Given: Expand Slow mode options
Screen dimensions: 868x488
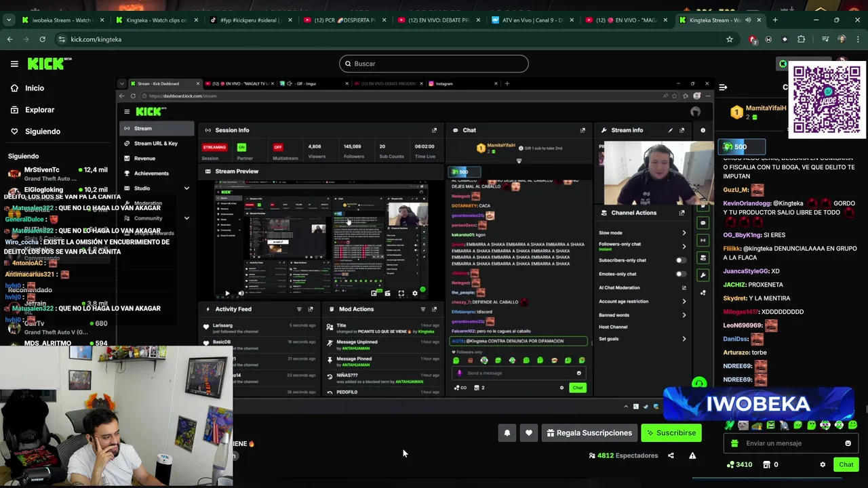Looking at the screenshot, I should pyautogui.click(x=684, y=232).
